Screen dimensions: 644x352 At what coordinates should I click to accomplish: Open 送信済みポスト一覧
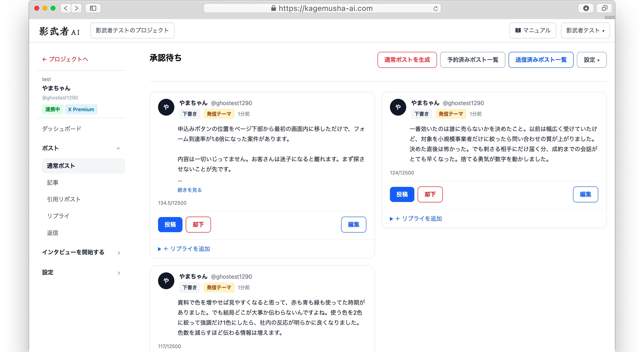pos(541,60)
